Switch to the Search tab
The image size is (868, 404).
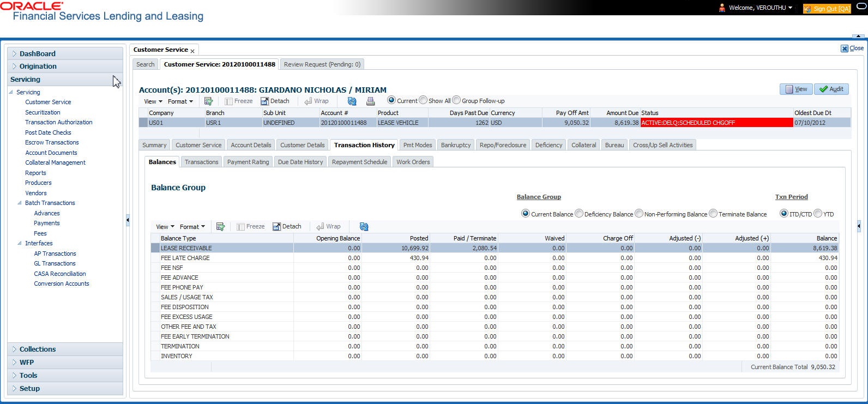(145, 64)
